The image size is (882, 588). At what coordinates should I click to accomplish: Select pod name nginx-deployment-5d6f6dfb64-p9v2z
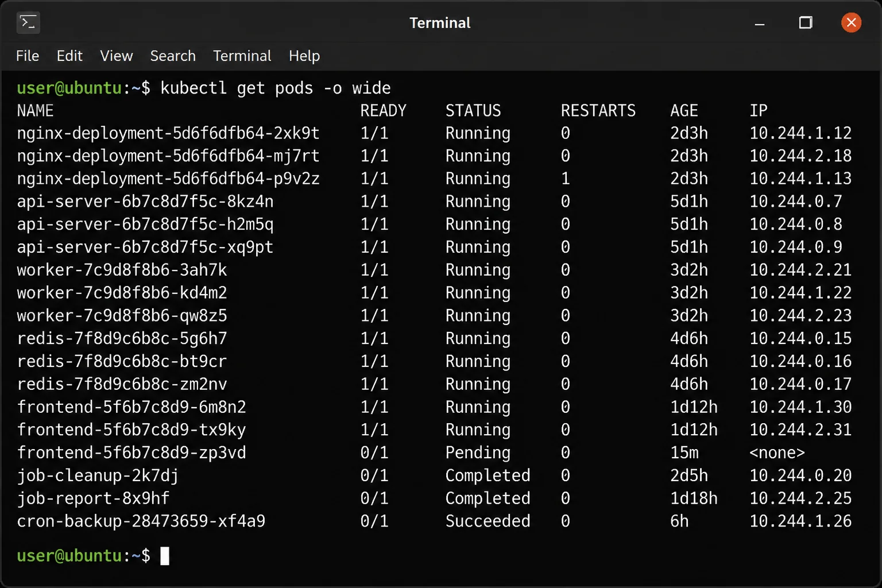pyautogui.click(x=168, y=179)
